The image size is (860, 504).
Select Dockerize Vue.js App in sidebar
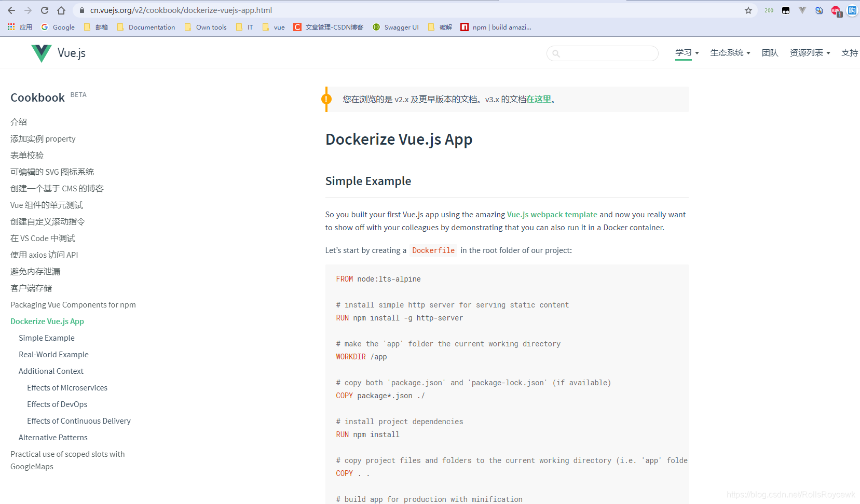(x=47, y=321)
